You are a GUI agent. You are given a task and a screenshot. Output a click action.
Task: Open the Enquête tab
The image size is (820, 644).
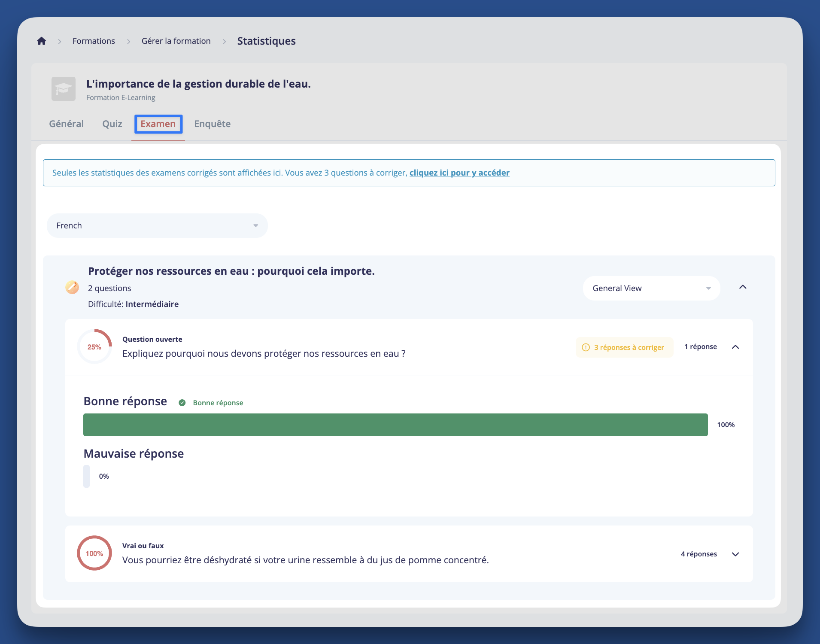(x=212, y=124)
